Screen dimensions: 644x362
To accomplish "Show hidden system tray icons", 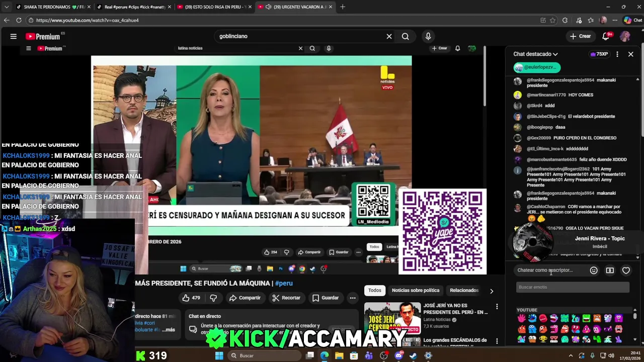I will [x=571, y=355].
